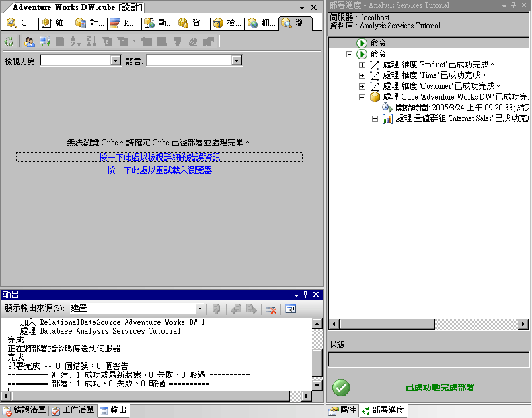Screen dimensions: 532x418
Task: Click the green checkmark deployment success icon
Action: click(x=341, y=388)
